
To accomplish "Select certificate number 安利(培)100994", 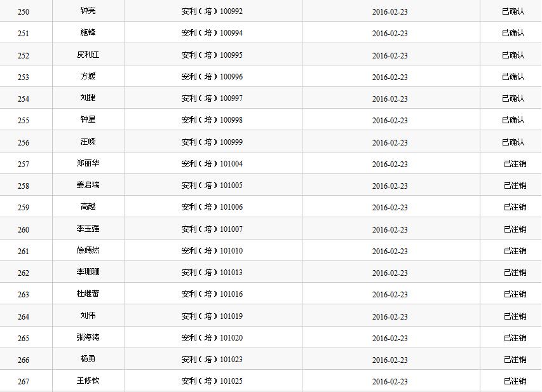I will [212, 33].
